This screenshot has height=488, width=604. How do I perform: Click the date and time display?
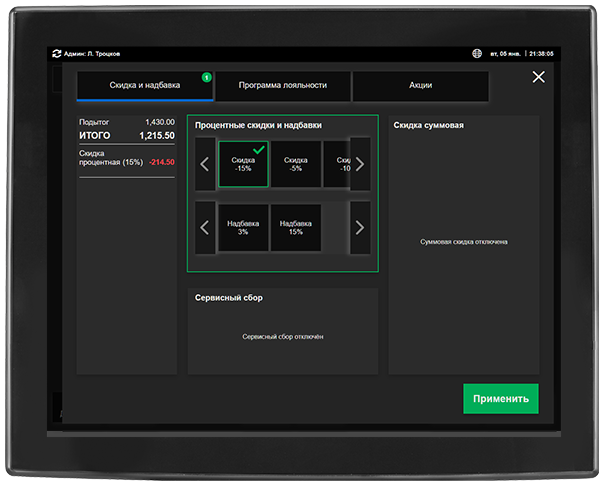pos(522,54)
